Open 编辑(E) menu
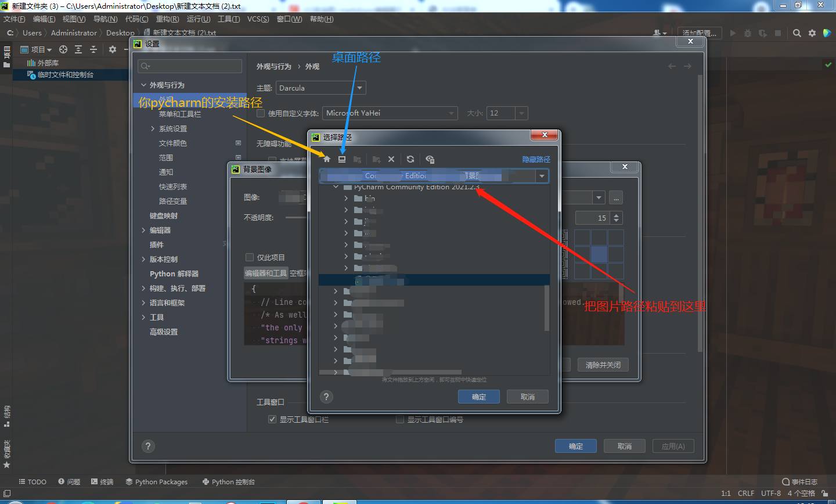This screenshot has height=504, width=836. pyautogui.click(x=44, y=19)
